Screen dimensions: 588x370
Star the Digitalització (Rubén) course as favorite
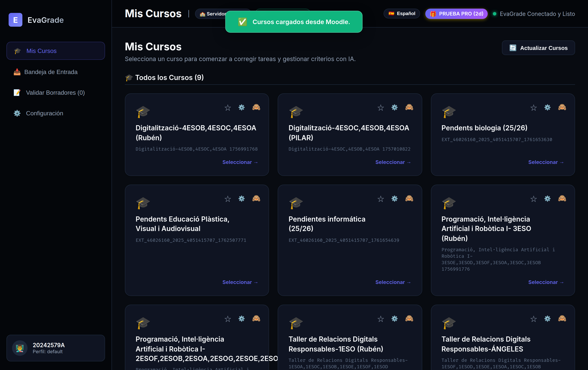(x=227, y=108)
